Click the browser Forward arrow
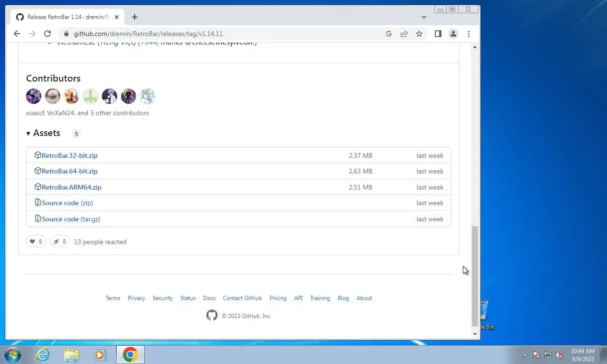The height and width of the screenshot is (364, 607). (x=32, y=34)
